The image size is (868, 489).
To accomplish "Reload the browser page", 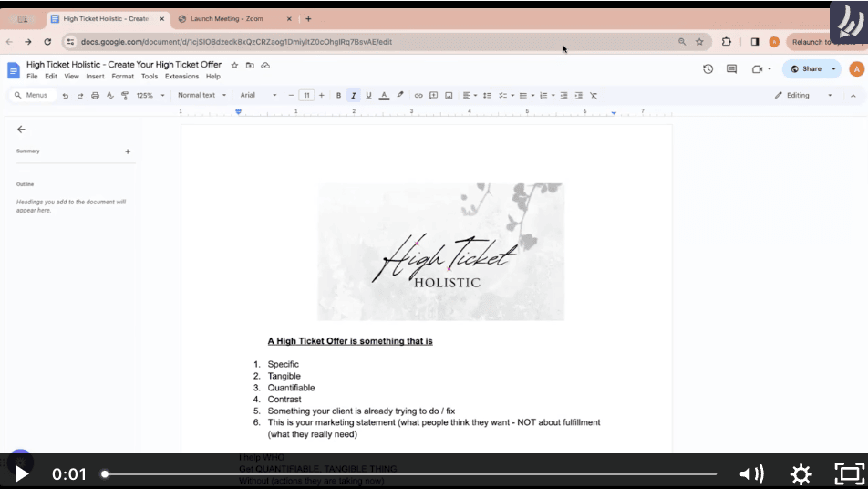I will click(x=47, y=42).
